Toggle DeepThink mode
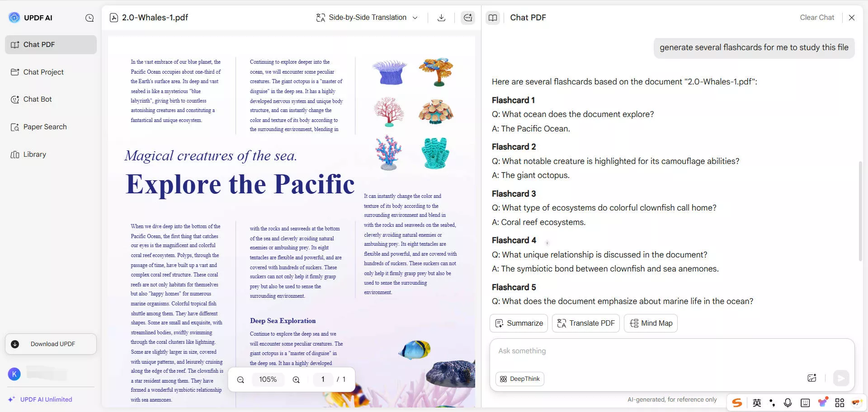Screen dimensions: 868x412 point(520,379)
